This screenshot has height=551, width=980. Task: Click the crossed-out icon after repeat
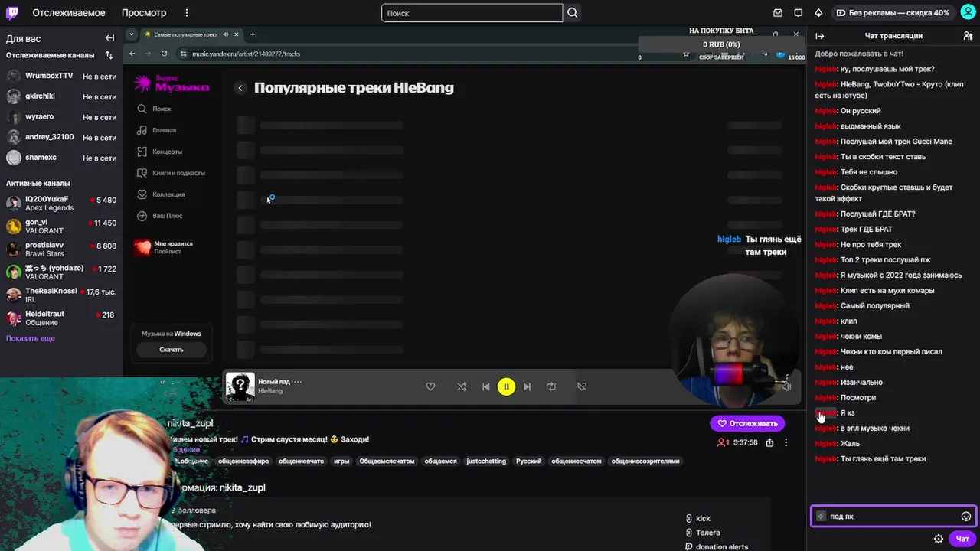point(582,386)
